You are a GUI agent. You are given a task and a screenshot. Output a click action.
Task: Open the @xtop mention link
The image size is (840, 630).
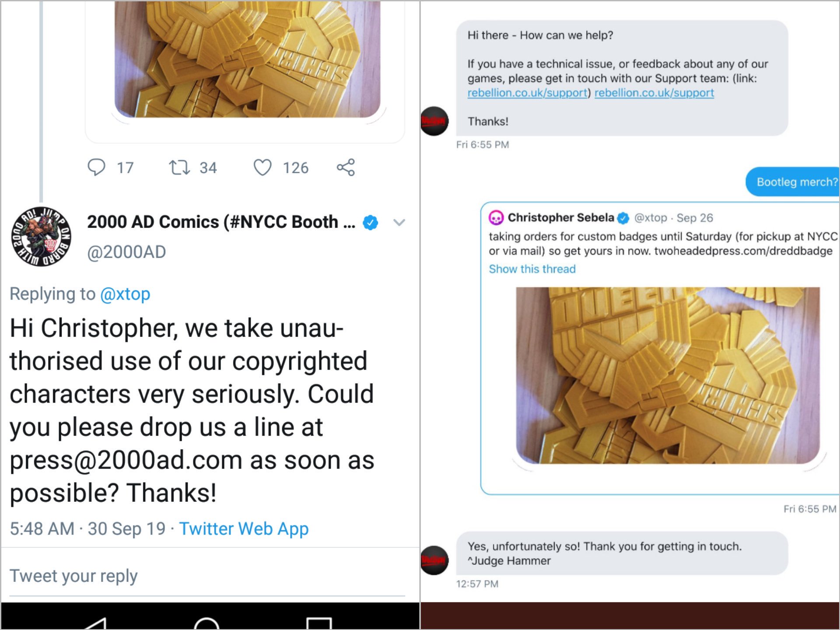tap(125, 294)
